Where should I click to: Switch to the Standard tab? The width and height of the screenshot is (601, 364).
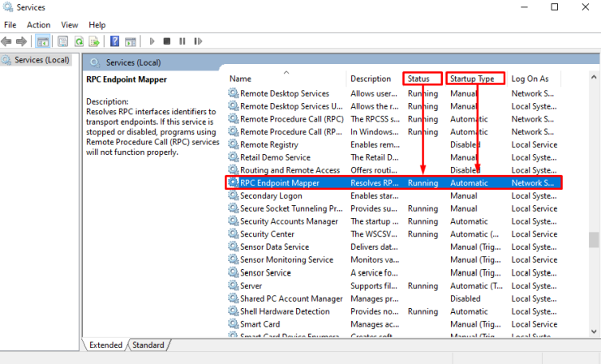148,345
